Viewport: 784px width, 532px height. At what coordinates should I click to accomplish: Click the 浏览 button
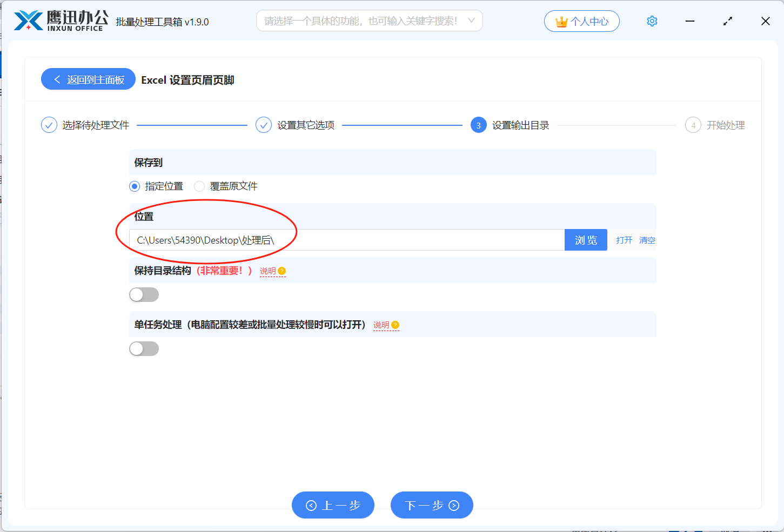(586, 240)
